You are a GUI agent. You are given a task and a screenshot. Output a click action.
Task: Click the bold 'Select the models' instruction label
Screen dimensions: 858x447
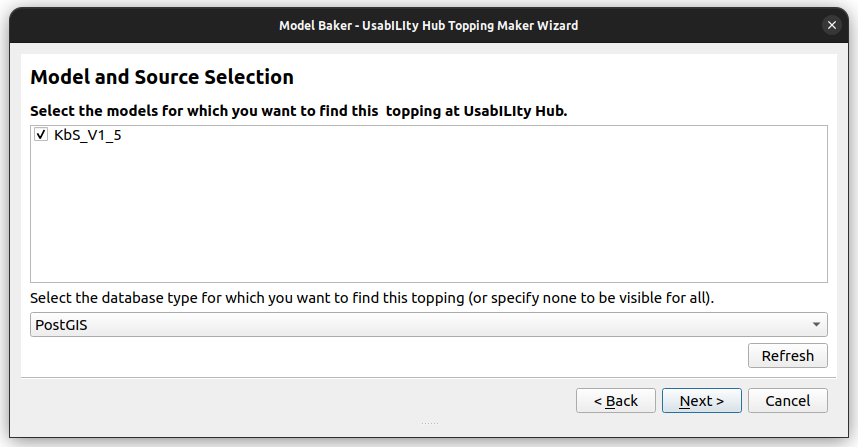[298, 110]
